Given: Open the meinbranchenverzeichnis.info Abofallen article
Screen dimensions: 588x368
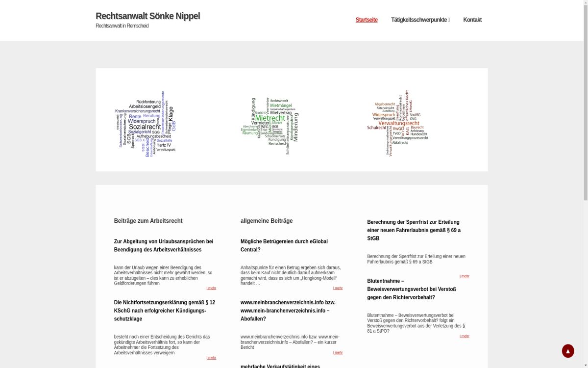Looking at the screenshot, I should [x=288, y=311].
